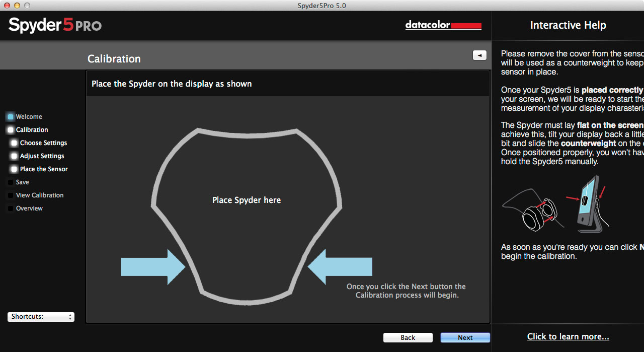This screenshot has height=352, width=644.
Task: Click the 'Calibration' page heading
Action: 114,59
